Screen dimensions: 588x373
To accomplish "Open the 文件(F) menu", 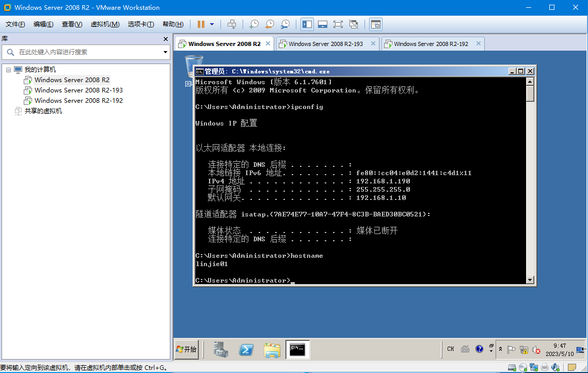I will (15, 24).
